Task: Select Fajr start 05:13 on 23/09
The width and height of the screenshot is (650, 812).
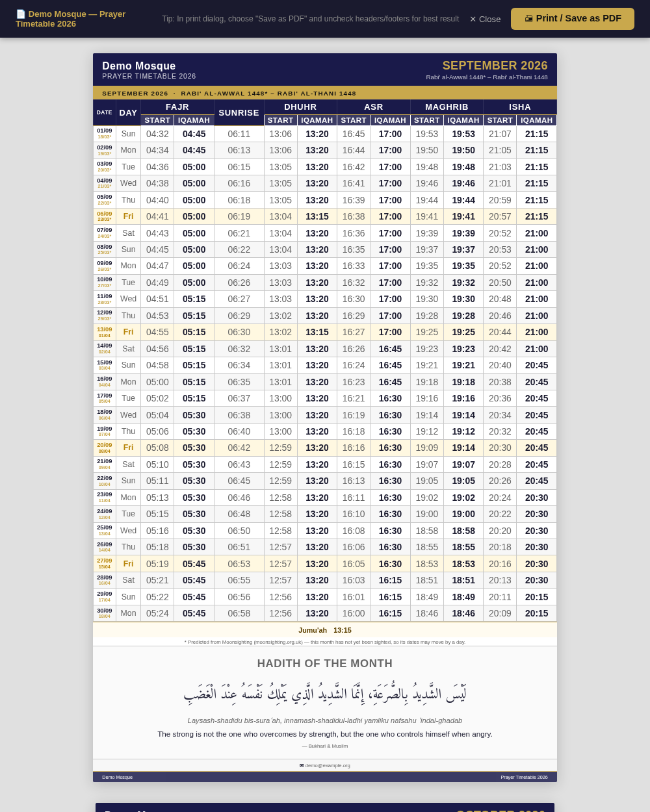Action: [157, 498]
